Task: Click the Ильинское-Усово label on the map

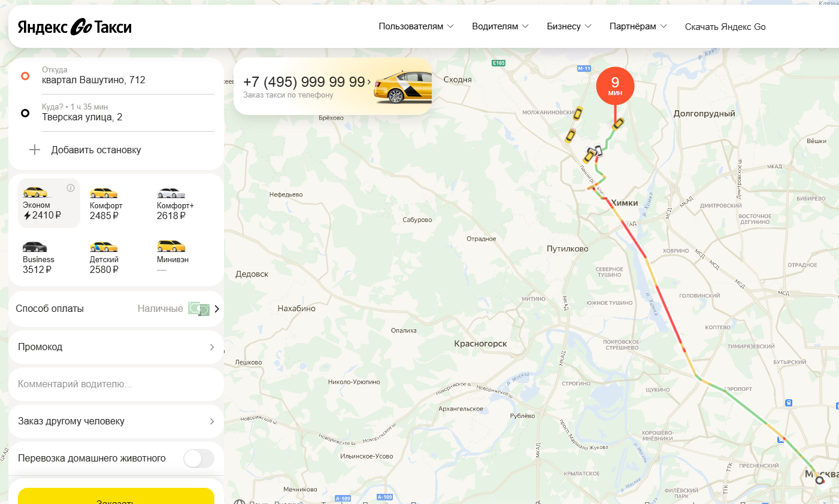Action: tap(367, 456)
